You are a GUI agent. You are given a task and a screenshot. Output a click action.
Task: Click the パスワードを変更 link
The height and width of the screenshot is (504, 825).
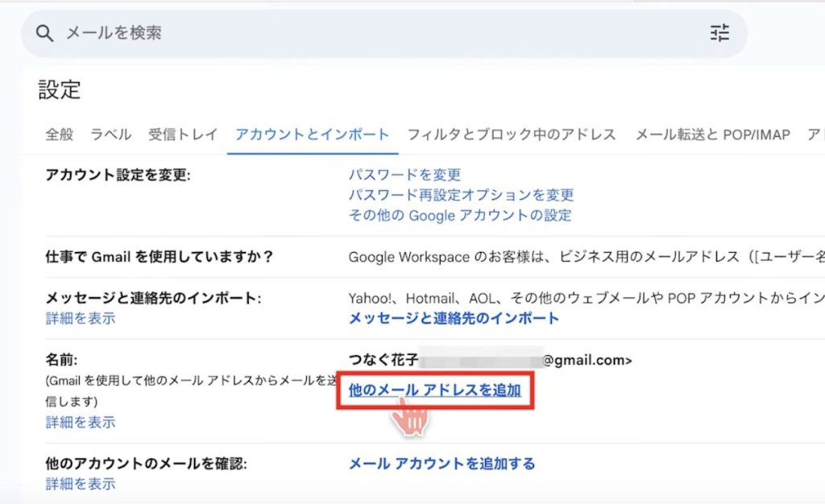[x=404, y=175]
